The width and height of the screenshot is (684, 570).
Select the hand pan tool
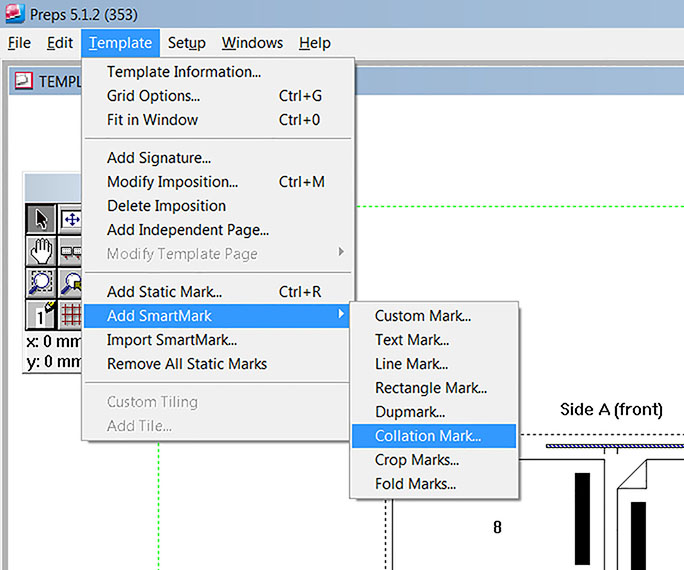(41, 251)
